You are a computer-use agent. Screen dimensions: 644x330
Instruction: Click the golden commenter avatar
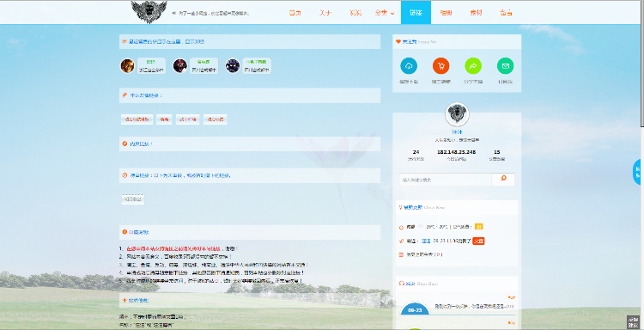point(127,66)
